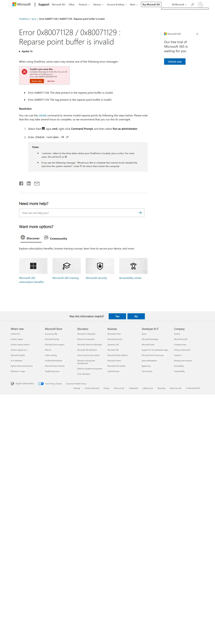The image size is (215, 644).
Task: Open the Devices dropdown menu
Action: point(98,5)
